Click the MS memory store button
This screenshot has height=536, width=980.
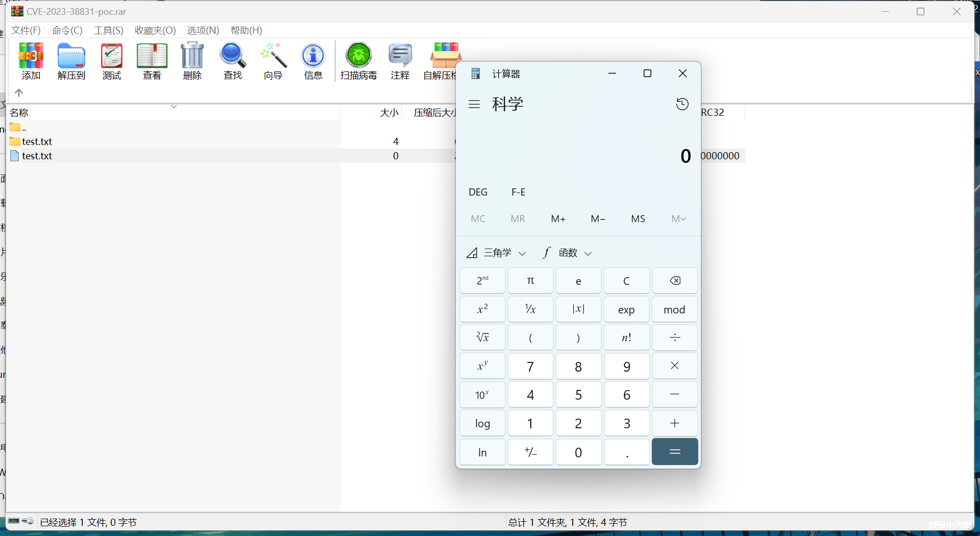638,218
